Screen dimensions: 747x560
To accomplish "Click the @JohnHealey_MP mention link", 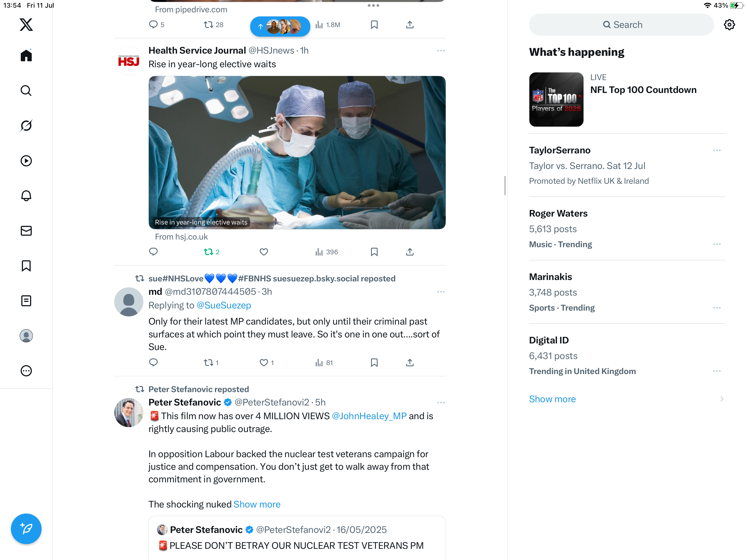I will [369, 416].
